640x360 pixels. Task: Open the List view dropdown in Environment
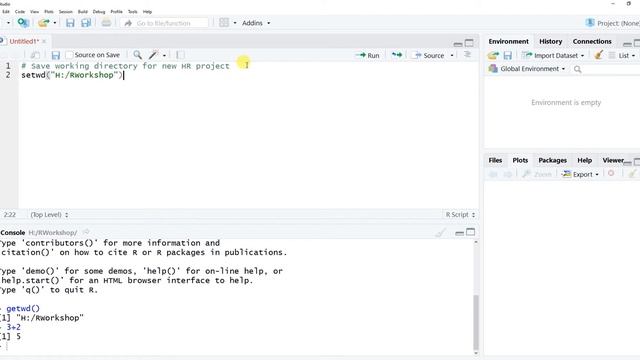pos(622,56)
